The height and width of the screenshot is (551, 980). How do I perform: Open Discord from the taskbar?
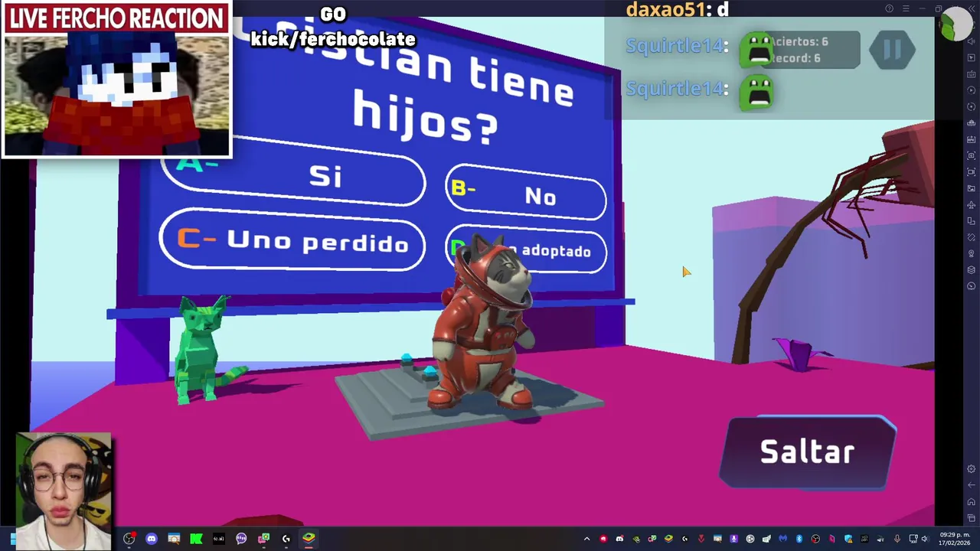coord(152,539)
